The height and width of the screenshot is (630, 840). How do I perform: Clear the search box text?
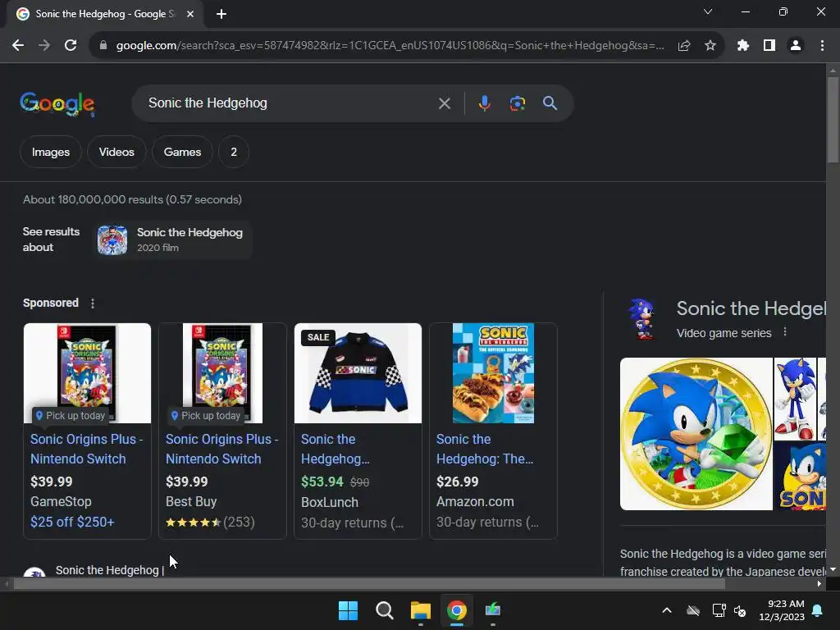[x=444, y=103]
